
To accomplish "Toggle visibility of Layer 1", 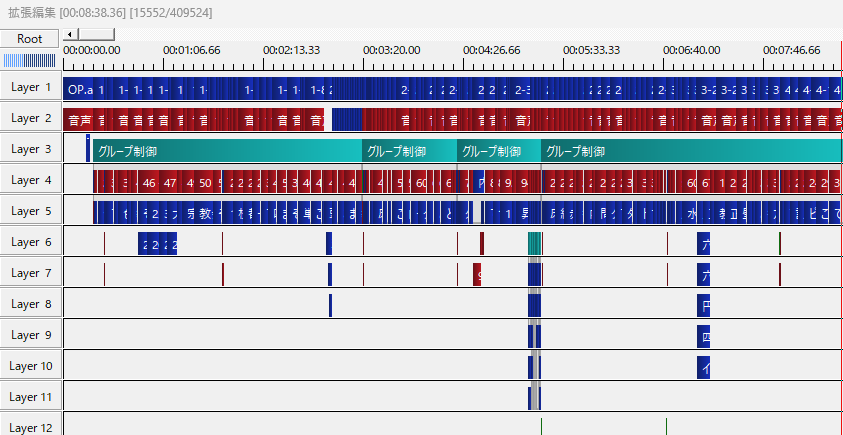I will coord(31,87).
